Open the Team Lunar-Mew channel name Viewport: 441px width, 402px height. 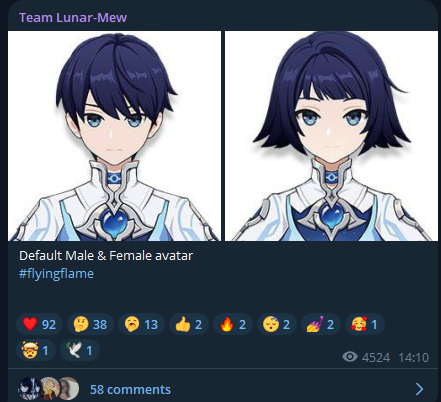[73, 17]
